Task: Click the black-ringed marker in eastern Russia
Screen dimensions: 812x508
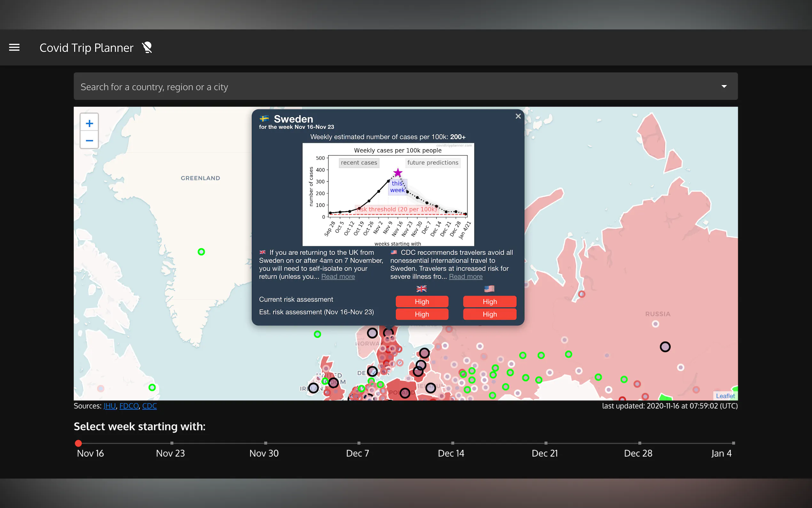Action: 665,346
